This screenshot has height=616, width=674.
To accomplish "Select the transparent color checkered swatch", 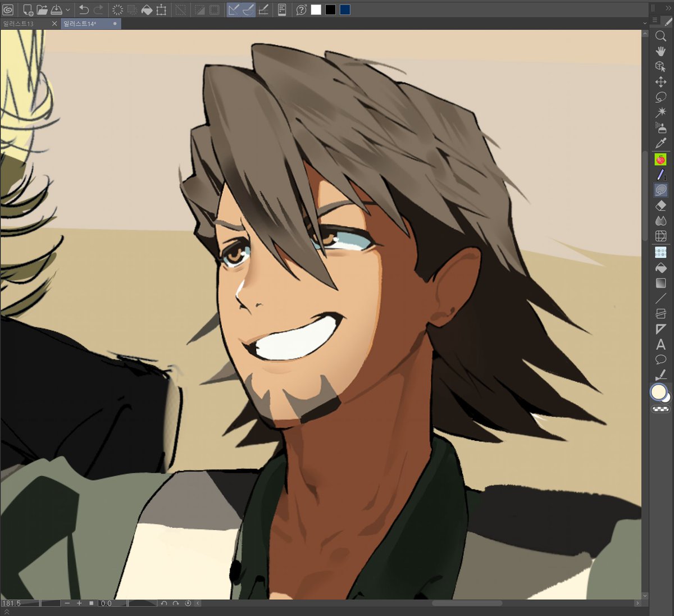I will click(x=661, y=409).
